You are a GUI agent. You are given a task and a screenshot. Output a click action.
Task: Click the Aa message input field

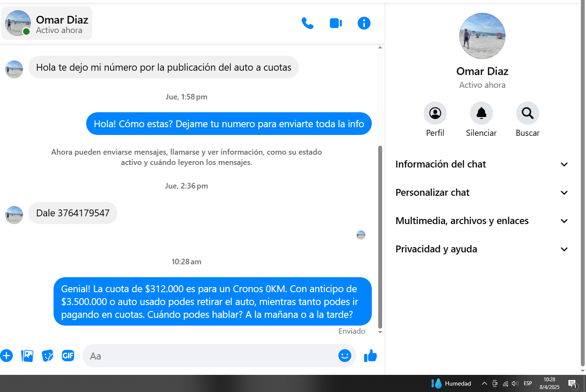tap(210, 356)
